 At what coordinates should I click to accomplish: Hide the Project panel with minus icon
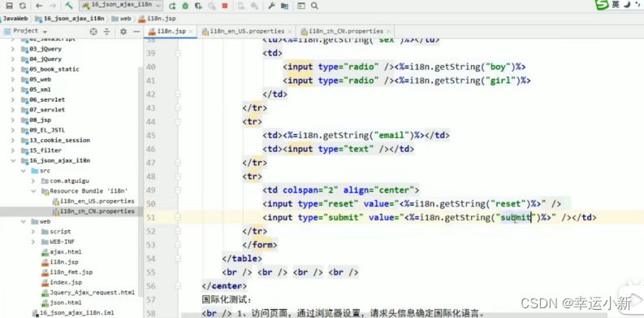[136, 32]
